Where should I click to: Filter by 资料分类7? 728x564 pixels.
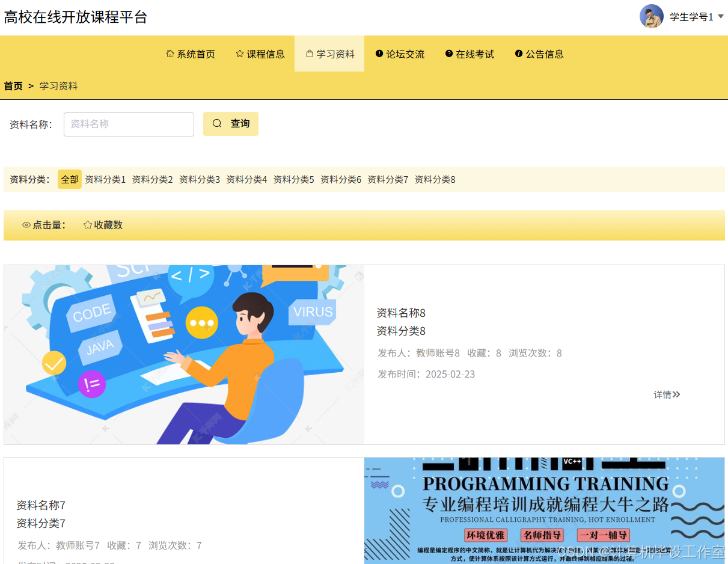388,179
